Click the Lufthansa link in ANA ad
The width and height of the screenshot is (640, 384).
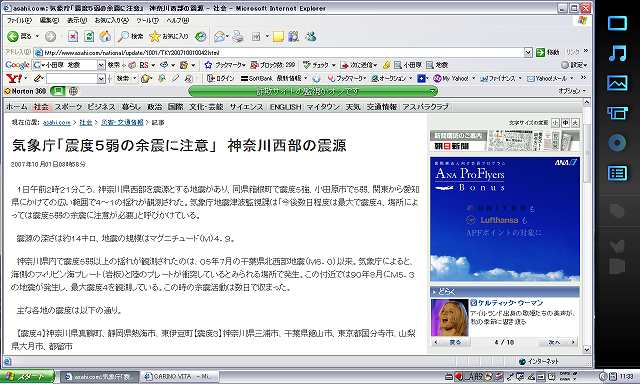point(499,220)
